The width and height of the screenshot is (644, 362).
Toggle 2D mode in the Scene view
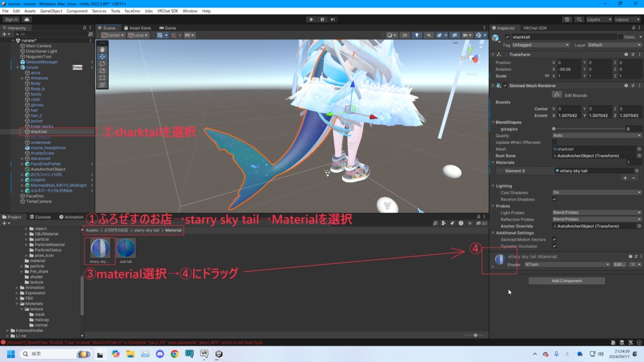tap(406, 35)
